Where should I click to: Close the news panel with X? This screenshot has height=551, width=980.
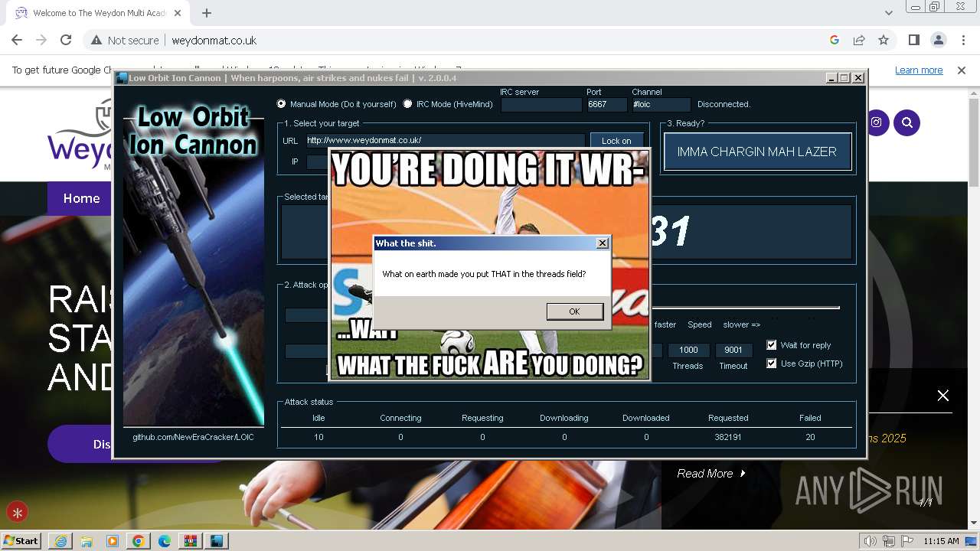[943, 396]
